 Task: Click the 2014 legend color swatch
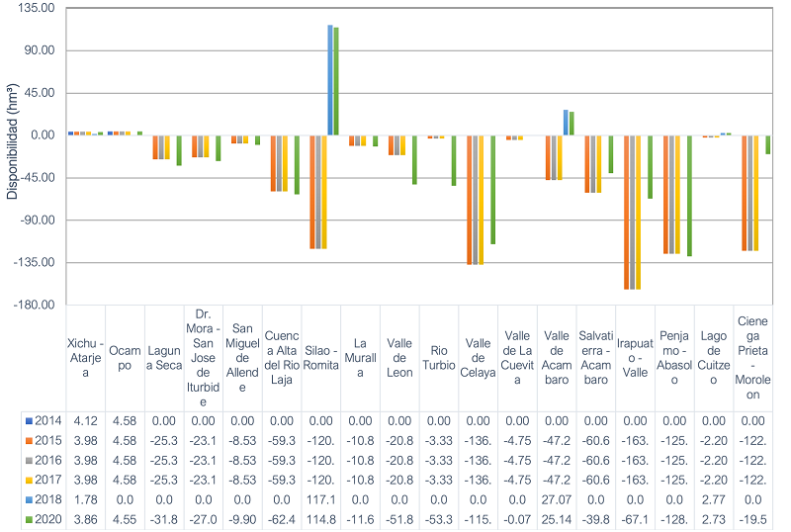[x=28, y=422]
